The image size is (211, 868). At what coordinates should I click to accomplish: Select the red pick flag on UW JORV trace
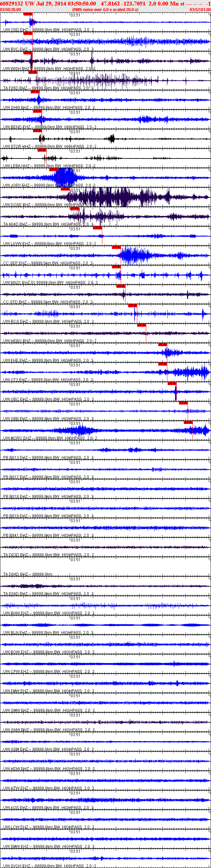(53, 170)
